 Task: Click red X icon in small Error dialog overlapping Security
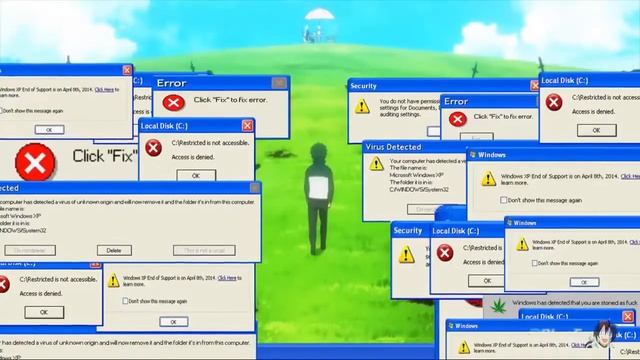458,119
